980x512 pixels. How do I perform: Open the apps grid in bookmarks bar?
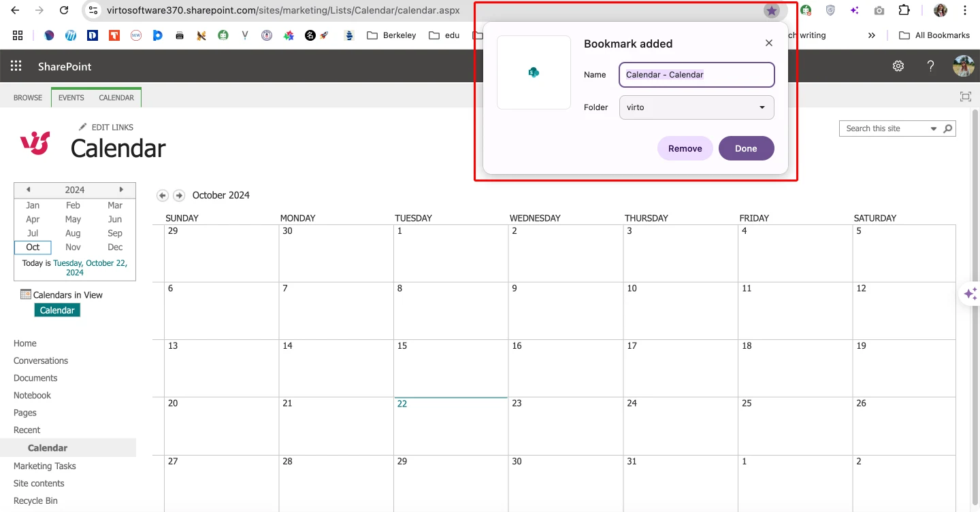(18, 35)
